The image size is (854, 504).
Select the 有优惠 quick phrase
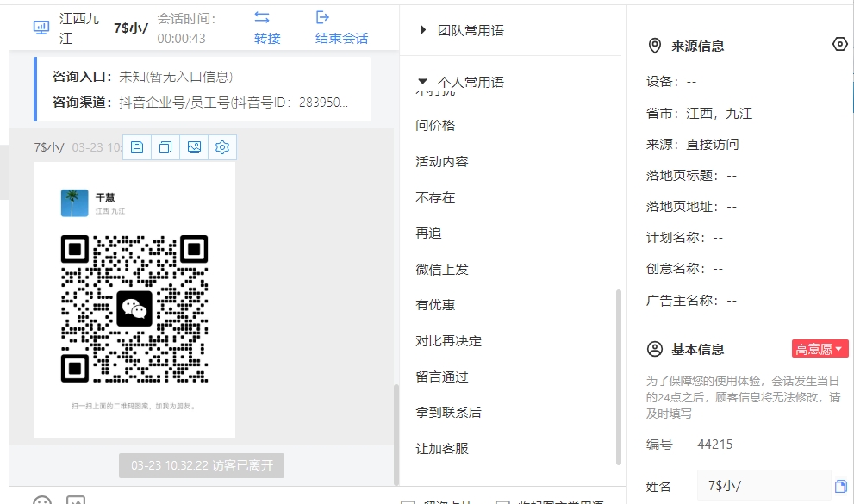point(435,305)
